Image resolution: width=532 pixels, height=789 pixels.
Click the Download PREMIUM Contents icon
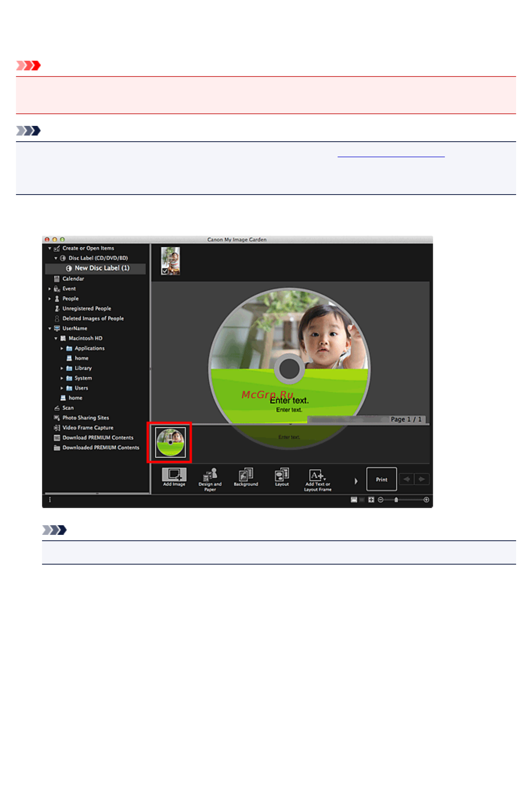[57, 438]
